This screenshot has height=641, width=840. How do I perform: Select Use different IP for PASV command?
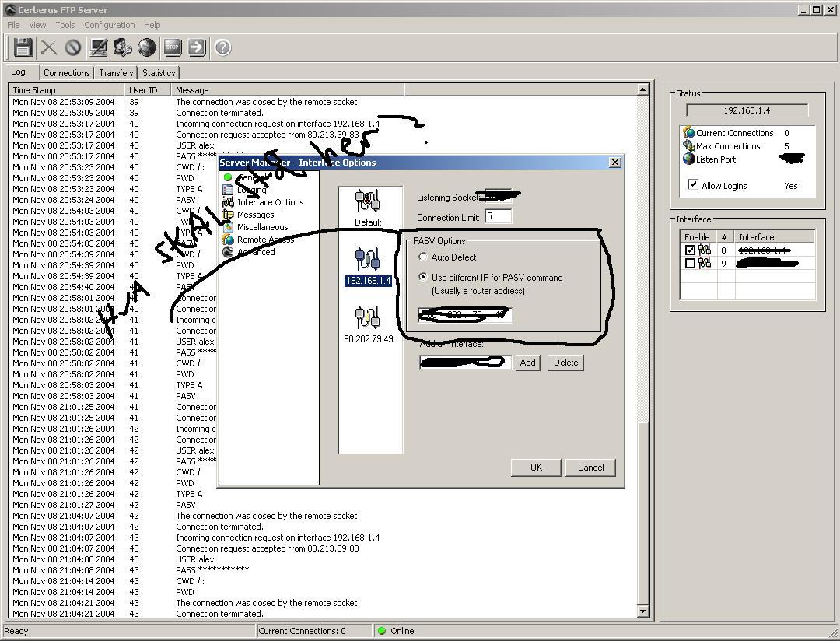[422, 277]
